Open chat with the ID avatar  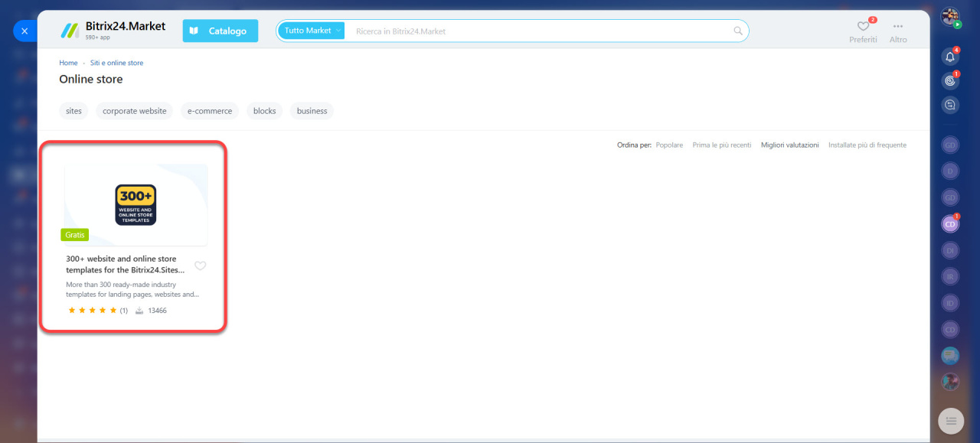pyautogui.click(x=950, y=303)
